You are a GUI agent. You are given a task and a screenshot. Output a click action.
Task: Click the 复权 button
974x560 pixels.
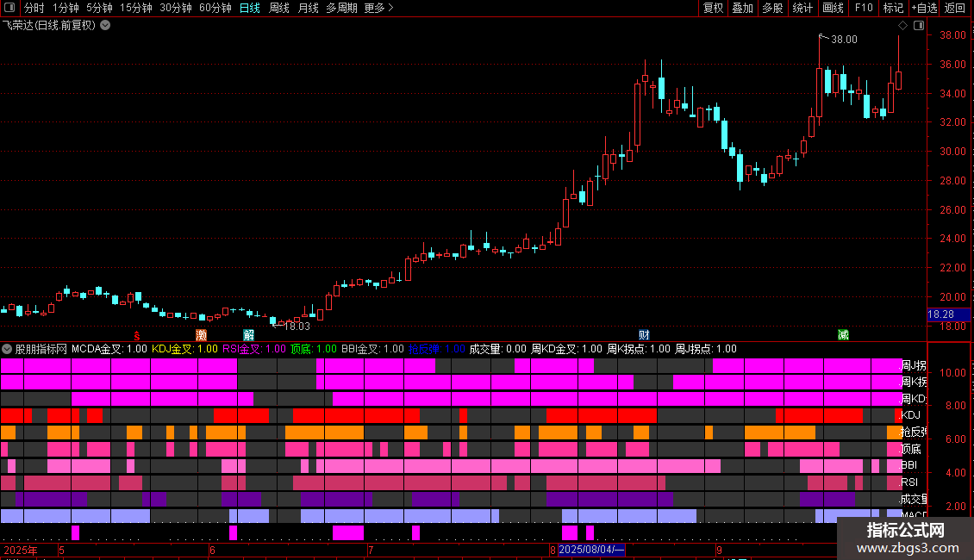[x=713, y=8]
